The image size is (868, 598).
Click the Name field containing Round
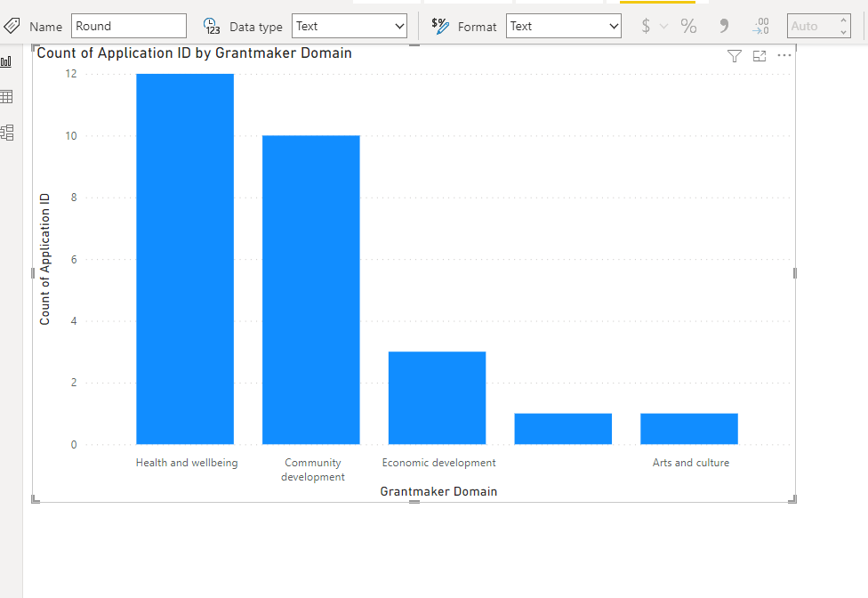[x=129, y=26]
